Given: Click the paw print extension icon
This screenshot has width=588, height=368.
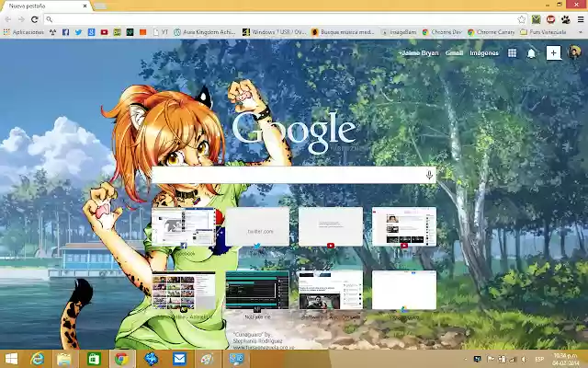Looking at the screenshot, I should [566, 19].
